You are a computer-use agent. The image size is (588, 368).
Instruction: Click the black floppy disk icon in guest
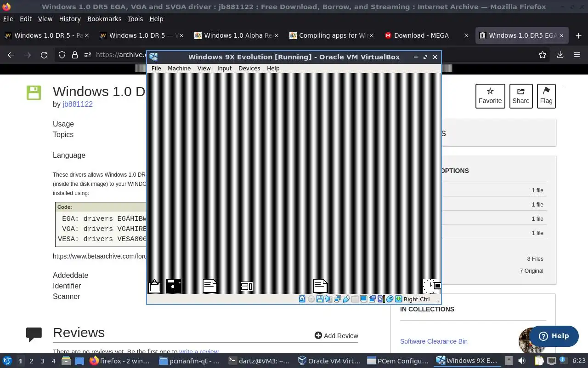173,286
